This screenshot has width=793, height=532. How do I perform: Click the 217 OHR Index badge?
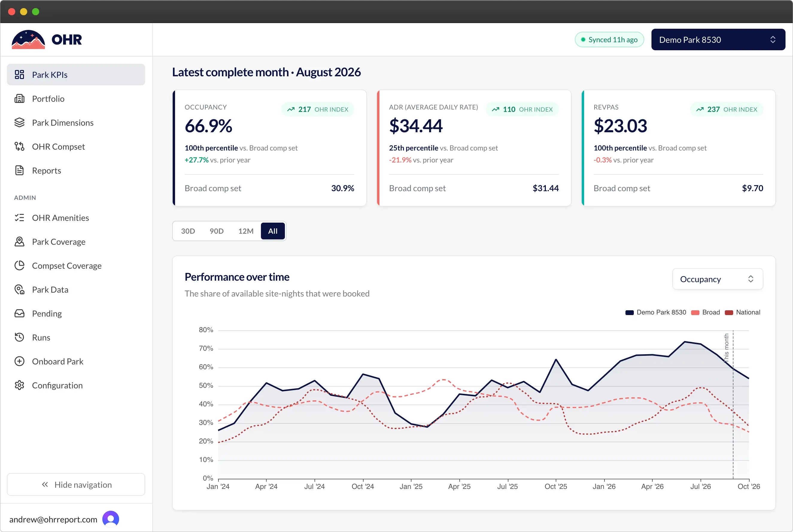317,109
